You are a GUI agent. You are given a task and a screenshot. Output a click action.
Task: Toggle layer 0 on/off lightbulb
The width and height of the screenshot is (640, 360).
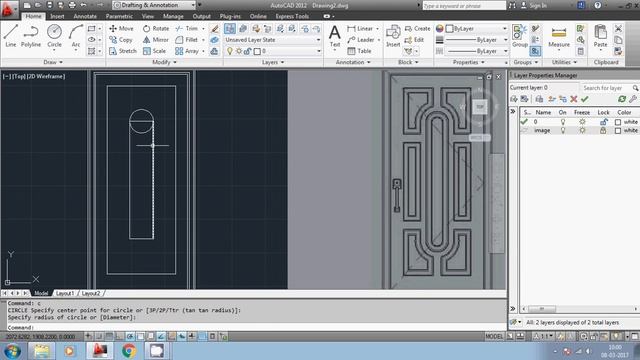click(563, 122)
